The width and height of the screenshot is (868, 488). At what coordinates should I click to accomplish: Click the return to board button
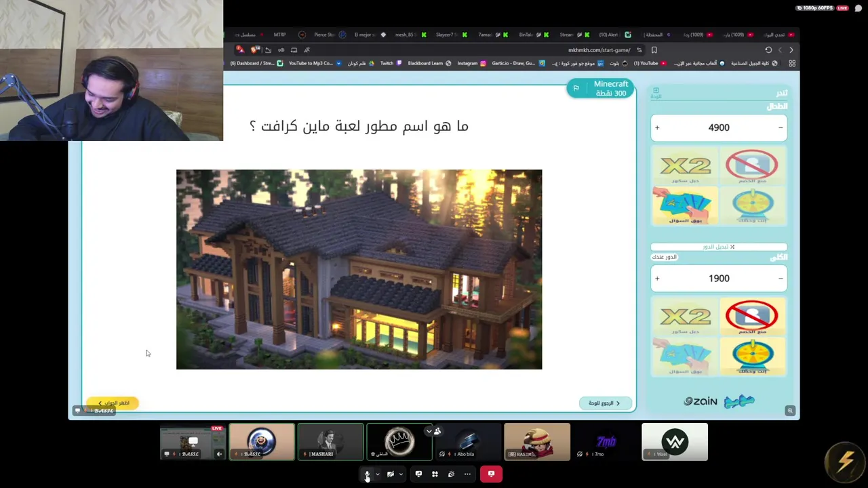point(604,403)
